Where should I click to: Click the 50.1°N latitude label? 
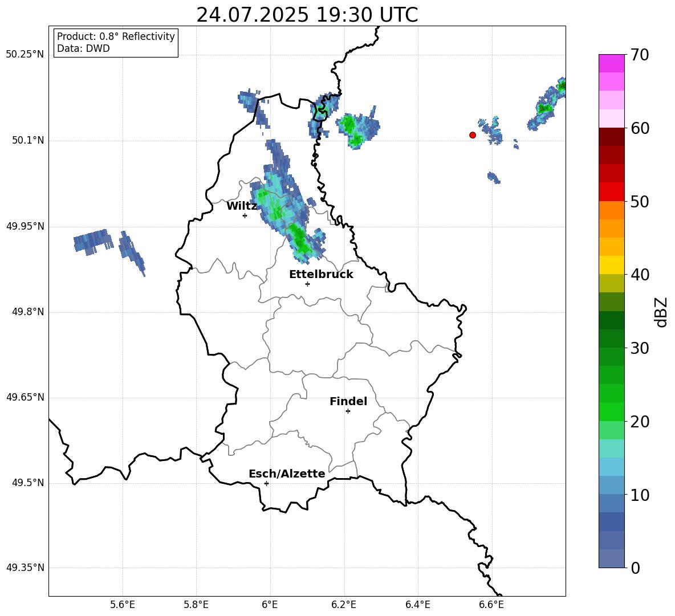(x=28, y=141)
